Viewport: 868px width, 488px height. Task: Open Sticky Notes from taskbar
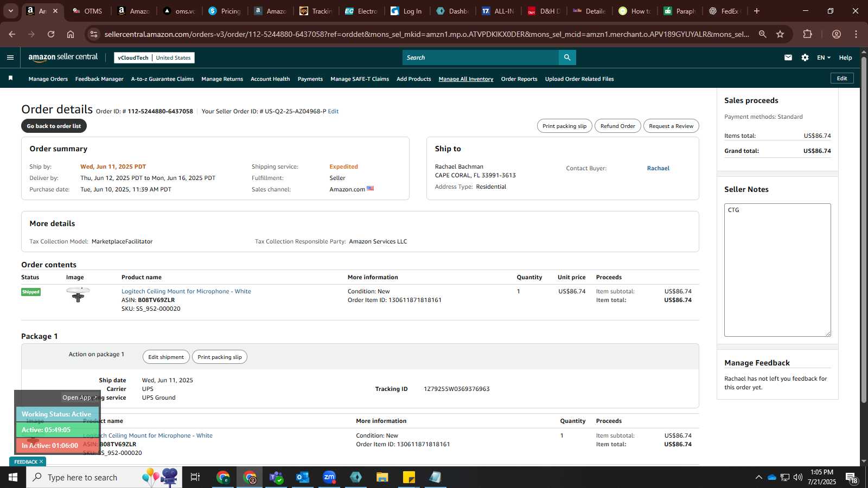409,477
